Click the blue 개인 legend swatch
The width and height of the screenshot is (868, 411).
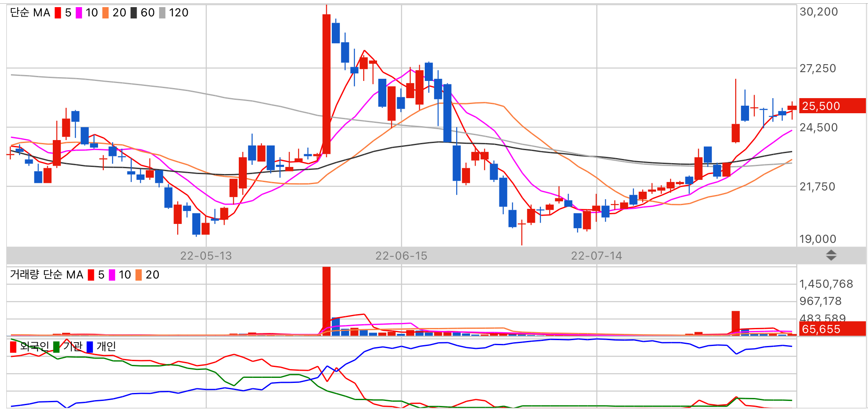90,347
